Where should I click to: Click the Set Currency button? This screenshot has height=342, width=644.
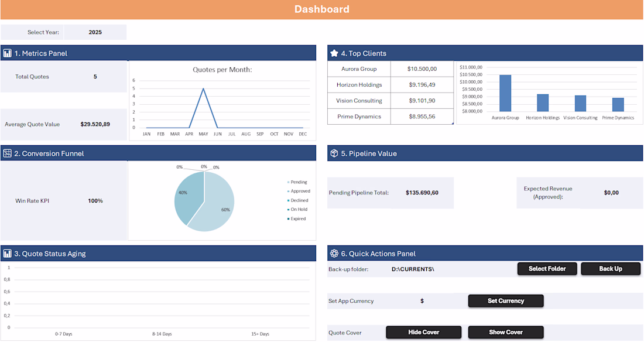click(506, 301)
